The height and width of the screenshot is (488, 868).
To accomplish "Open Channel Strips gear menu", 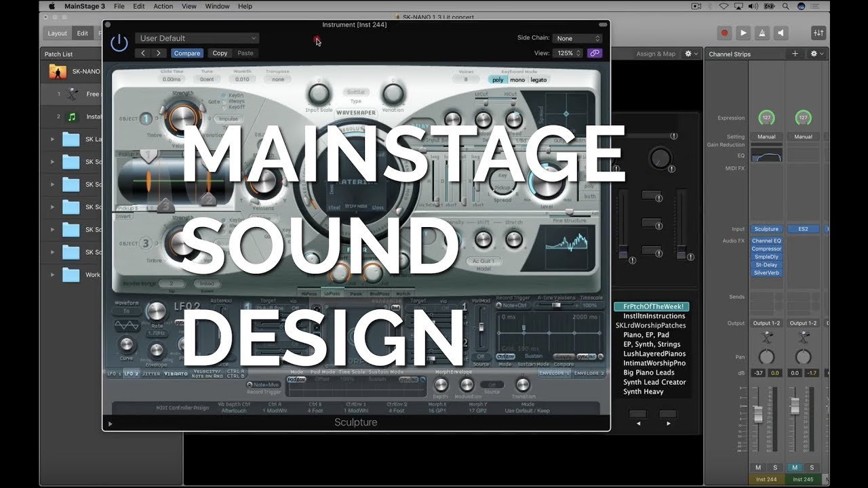I will tap(816, 54).
